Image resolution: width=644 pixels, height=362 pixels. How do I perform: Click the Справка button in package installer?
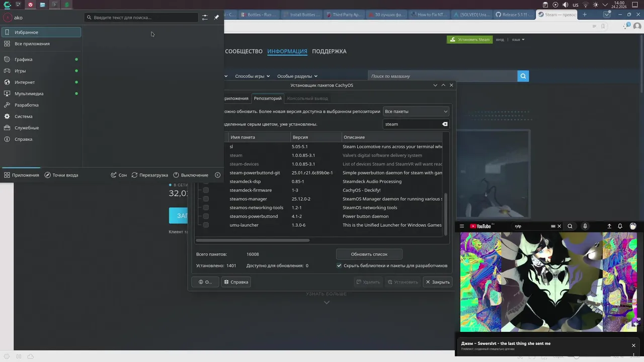[x=236, y=282]
